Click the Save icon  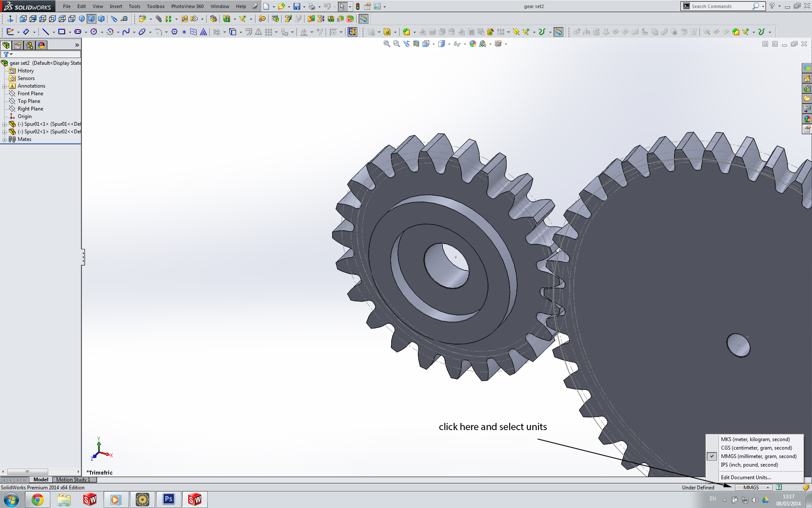click(297, 6)
